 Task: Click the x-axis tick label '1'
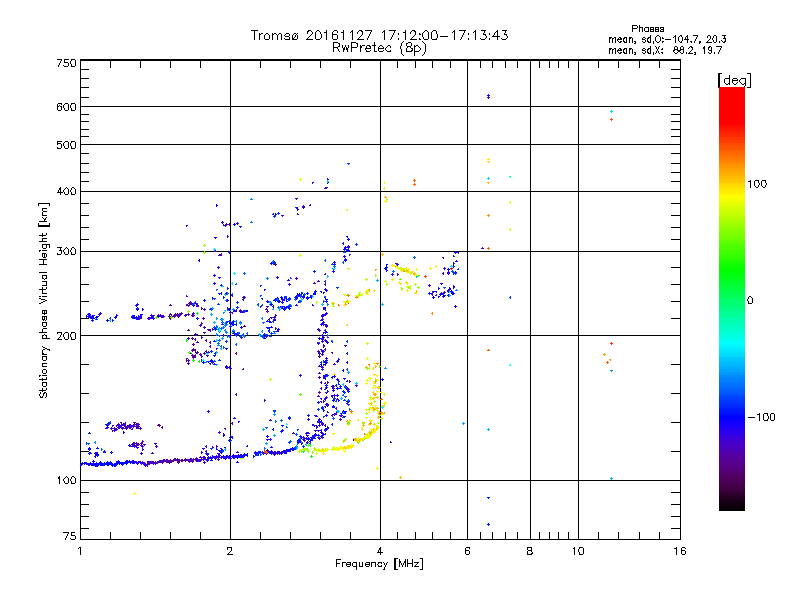coord(80,551)
